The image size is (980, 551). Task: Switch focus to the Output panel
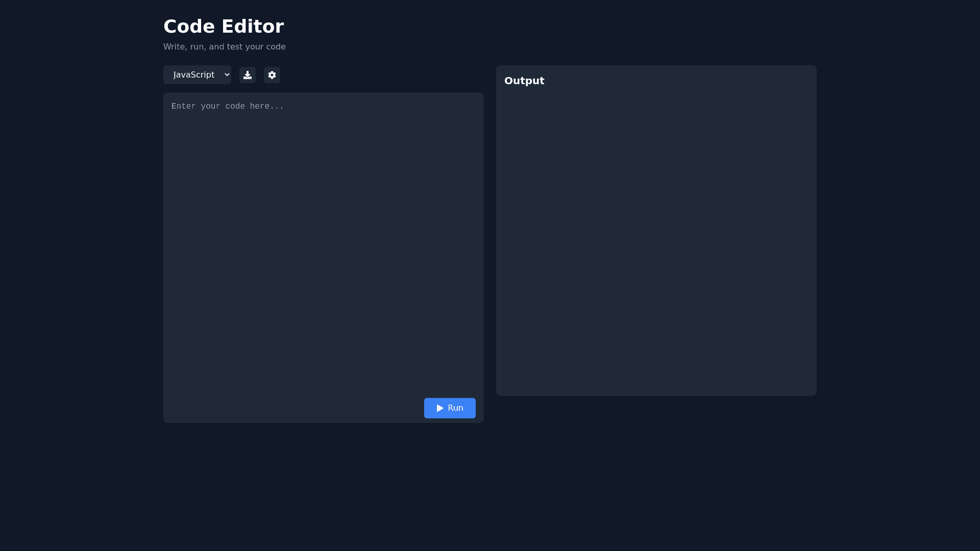[656, 230]
